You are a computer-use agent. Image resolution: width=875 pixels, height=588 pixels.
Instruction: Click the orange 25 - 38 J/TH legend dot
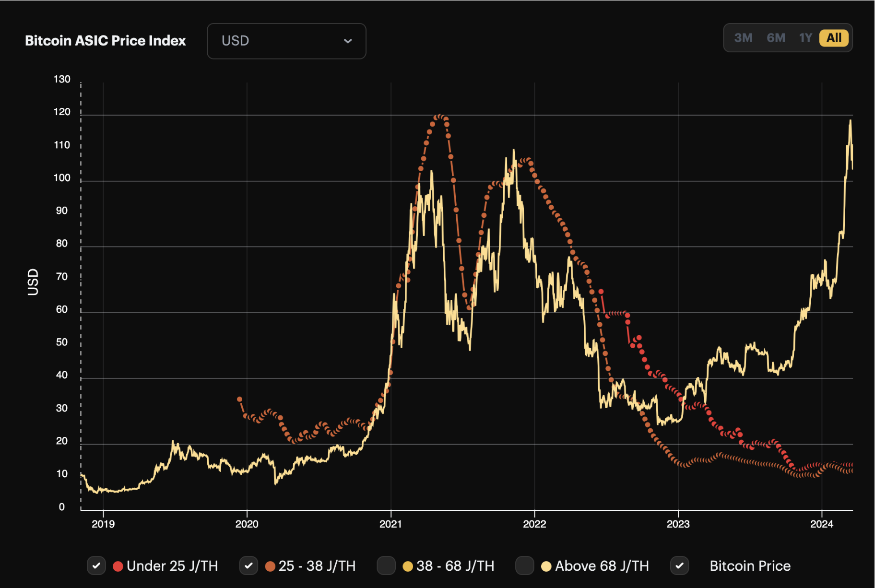[270, 566]
